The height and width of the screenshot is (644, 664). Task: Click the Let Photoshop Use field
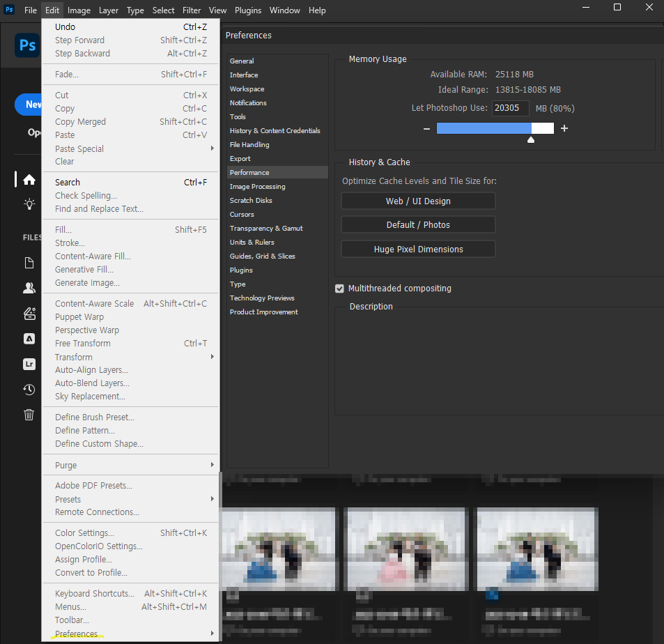tap(510, 108)
